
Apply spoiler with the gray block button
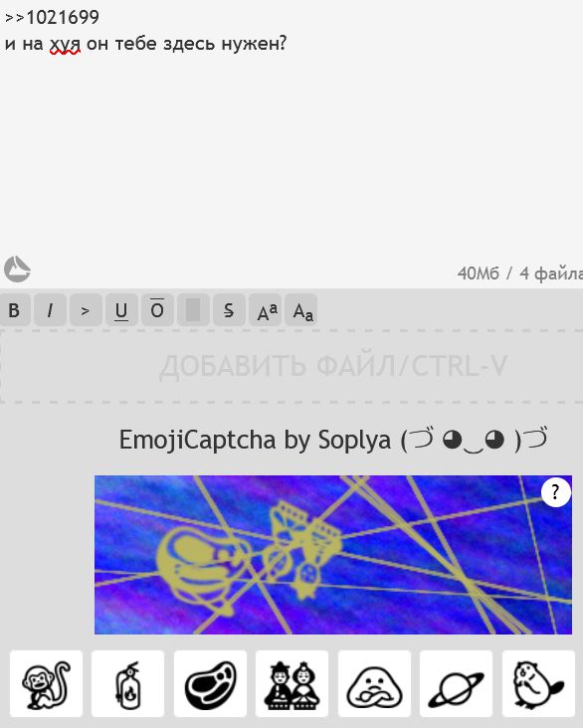[x=193, y=309]
